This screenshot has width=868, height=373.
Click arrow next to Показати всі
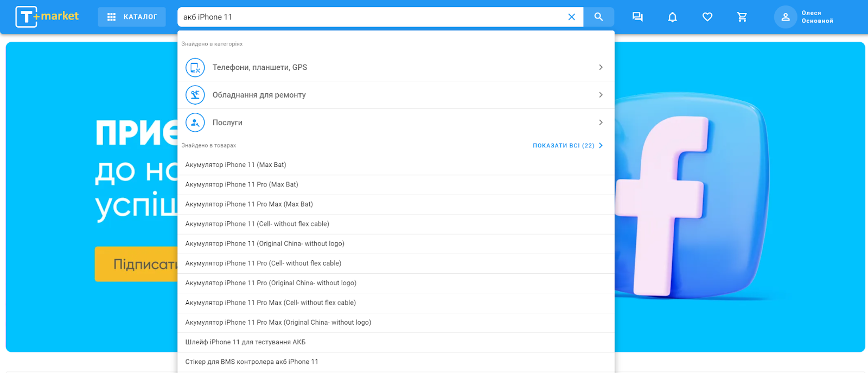pyautogui.click(x=601, y=145)
